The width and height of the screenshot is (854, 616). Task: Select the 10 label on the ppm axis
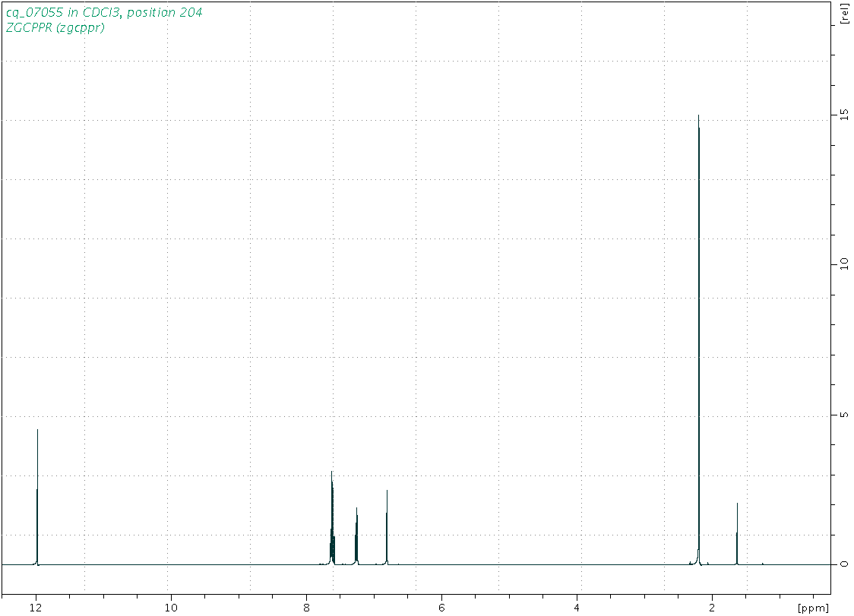(x=171, y=607)
